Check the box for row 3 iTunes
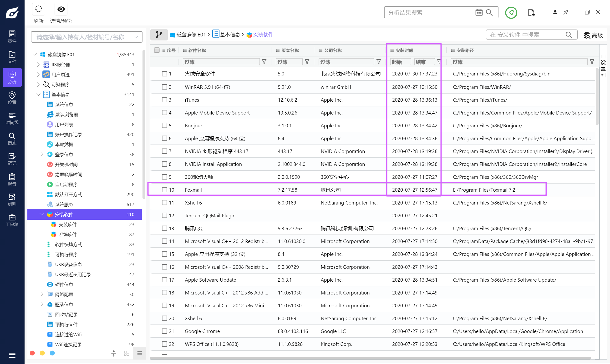This screenshot has height=364, width=610. (x=164, y=100)
